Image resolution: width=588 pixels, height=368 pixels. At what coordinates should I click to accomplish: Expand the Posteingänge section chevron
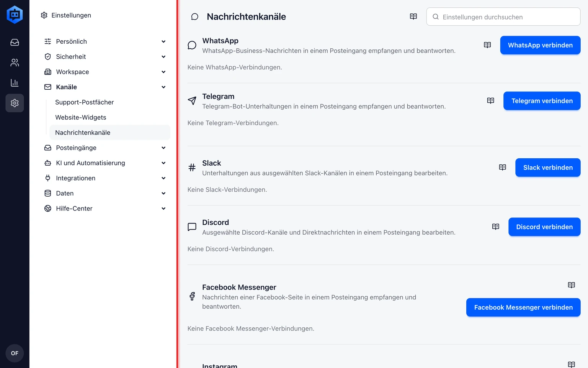[163, 148]
